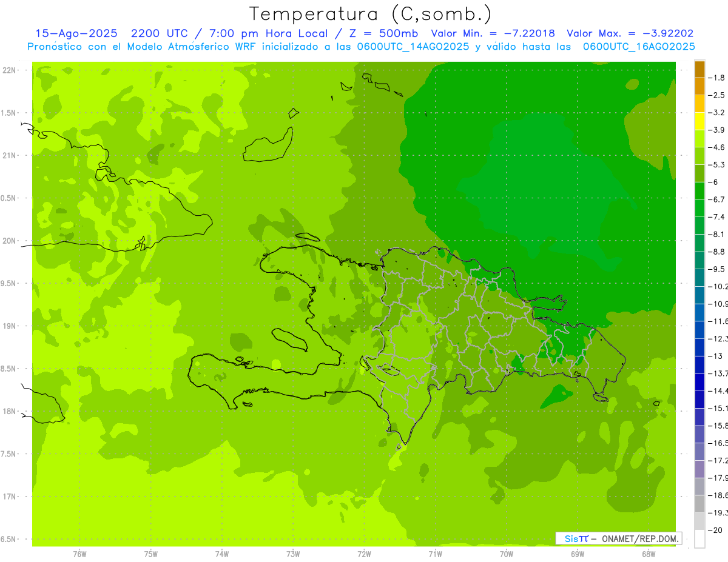This screenshot has height=562, width=728.
Task: Click the '20N' latitude label
Action: point(8,241)
